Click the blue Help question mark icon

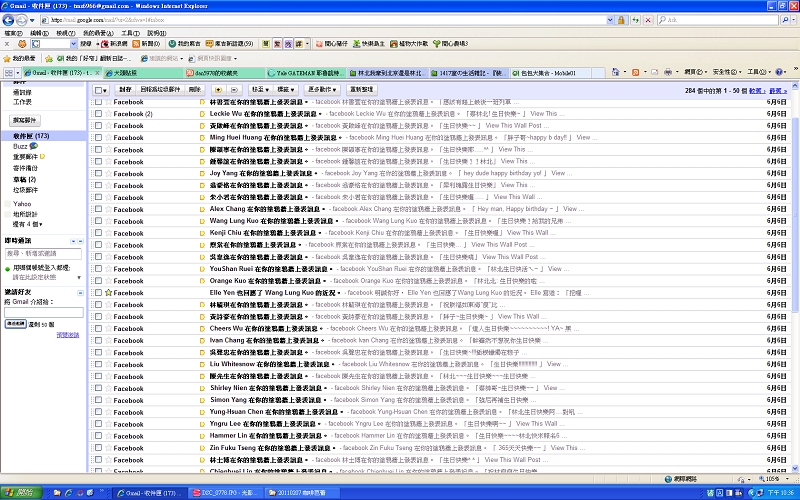click(779, 72)
